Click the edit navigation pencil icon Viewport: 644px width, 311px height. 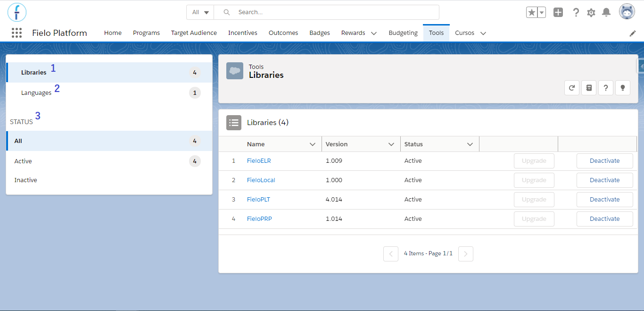click(x=633, y=33)
